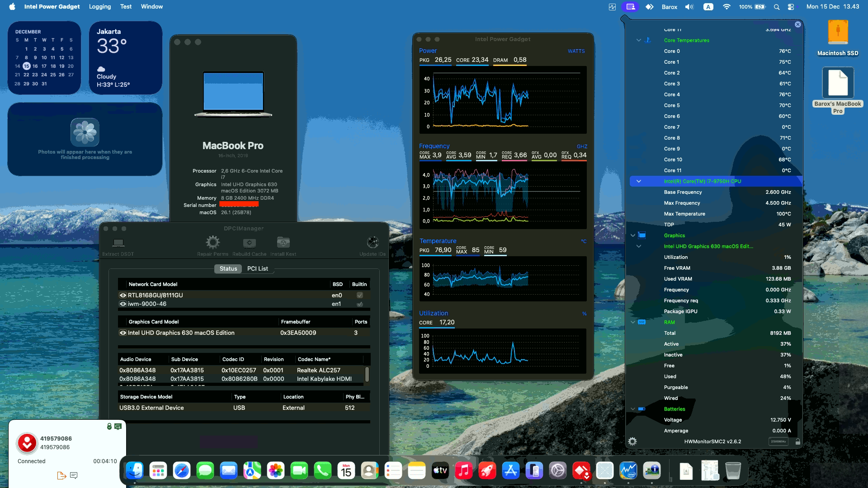
Task: Switch to the PCI List tab
Action: [257, 268]
